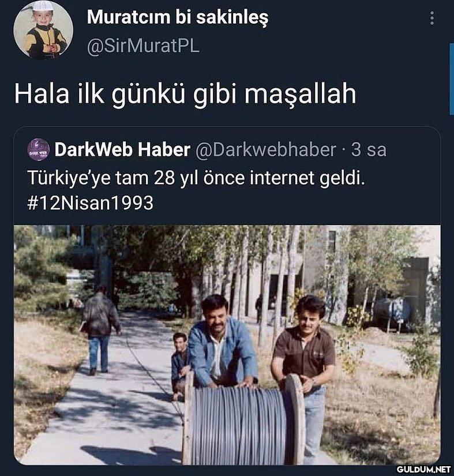Open the Muratcım bi sakinleş display name

178,17
